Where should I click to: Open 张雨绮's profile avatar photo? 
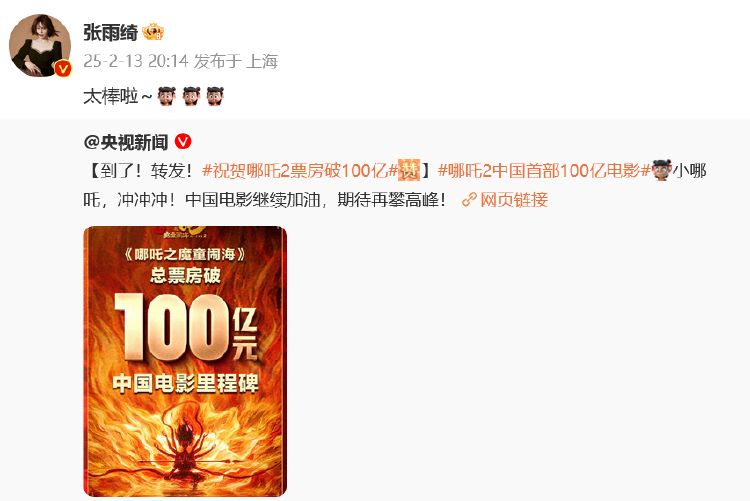(x=40, y=45)
